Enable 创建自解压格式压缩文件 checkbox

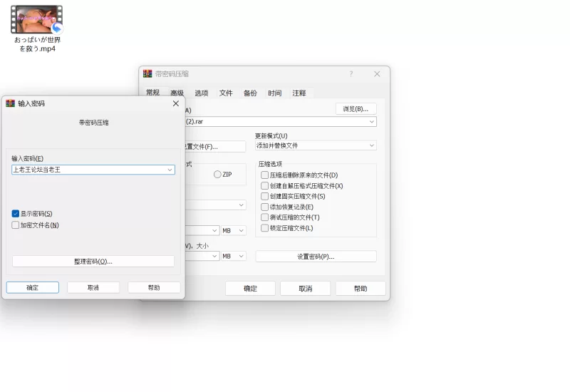tap(265, 186)
